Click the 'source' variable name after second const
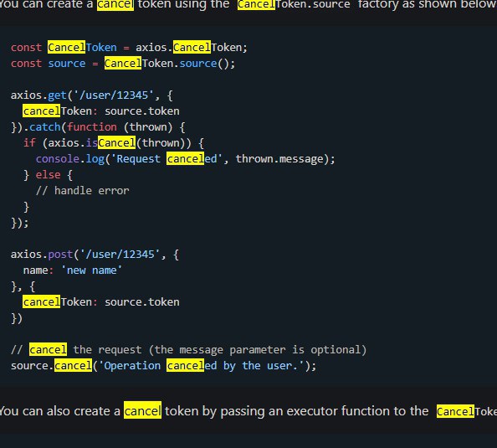497x448 pixels. [x=67, y=64]
